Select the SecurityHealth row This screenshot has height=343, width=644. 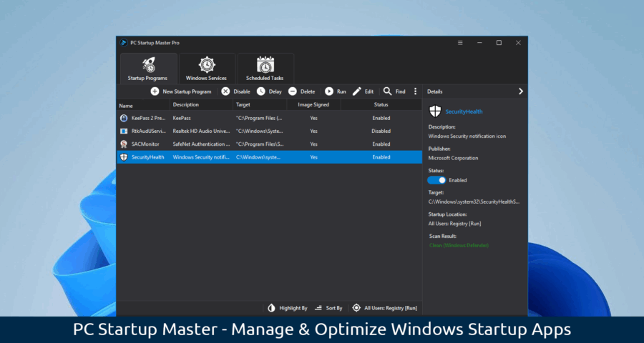tap(270, 157)
